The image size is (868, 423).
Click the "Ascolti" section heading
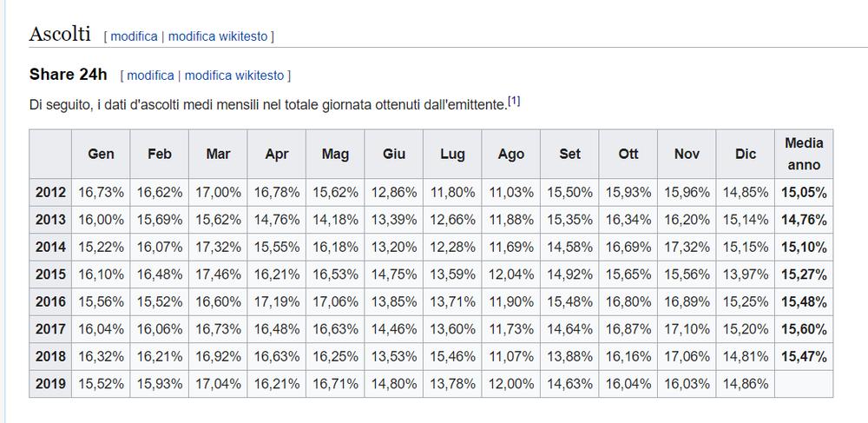coord(60,34)
